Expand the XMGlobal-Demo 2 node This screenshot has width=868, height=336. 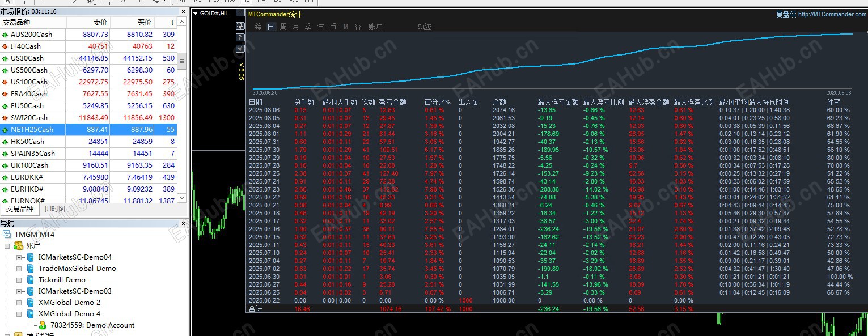pos(19,303)
